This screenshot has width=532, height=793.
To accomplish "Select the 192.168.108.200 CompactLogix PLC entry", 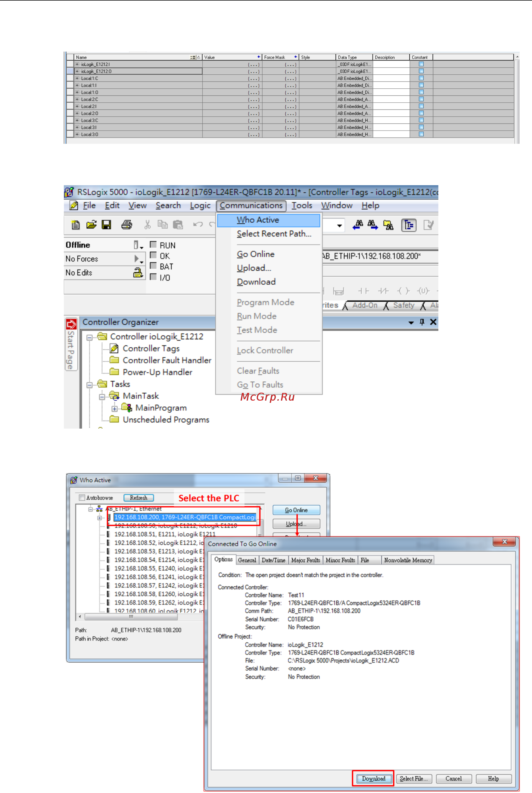I will (x=185, y=517).
